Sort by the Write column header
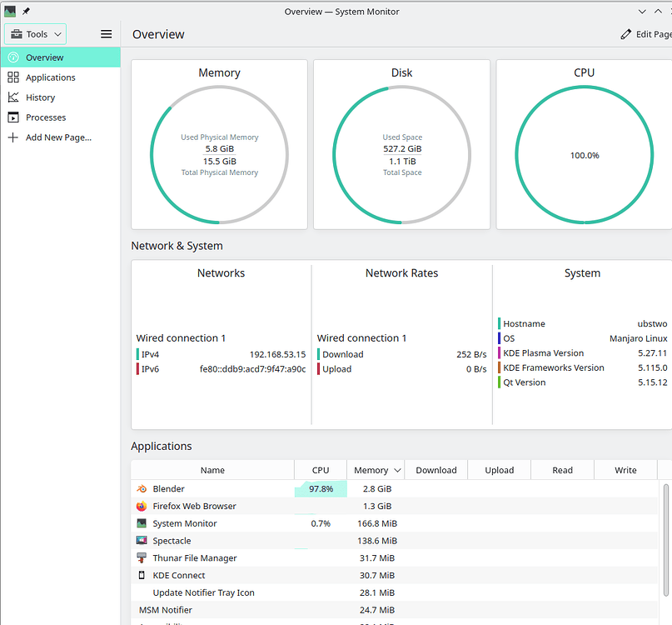 click(x=625, y=470)
